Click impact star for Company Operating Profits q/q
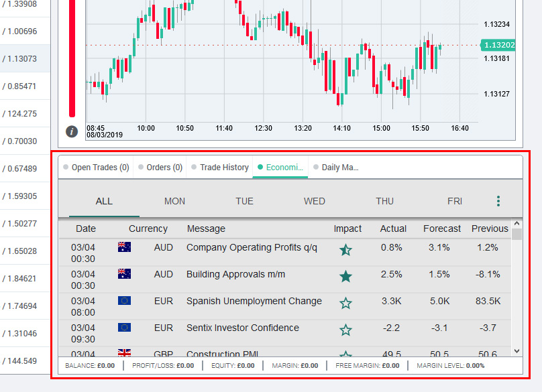Image resolution: width=542 pixels, height=392 pixels. click(x=345, y=250)
